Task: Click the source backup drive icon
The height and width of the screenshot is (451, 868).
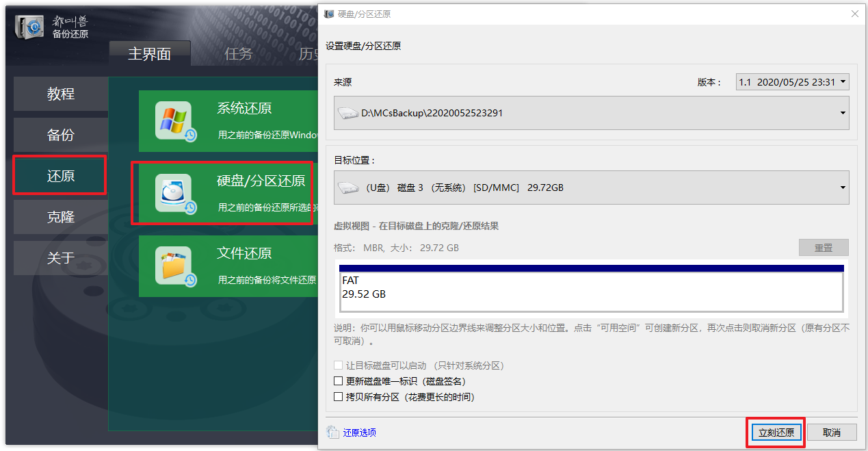Action: pyautogui.click(x=349, y=113)
